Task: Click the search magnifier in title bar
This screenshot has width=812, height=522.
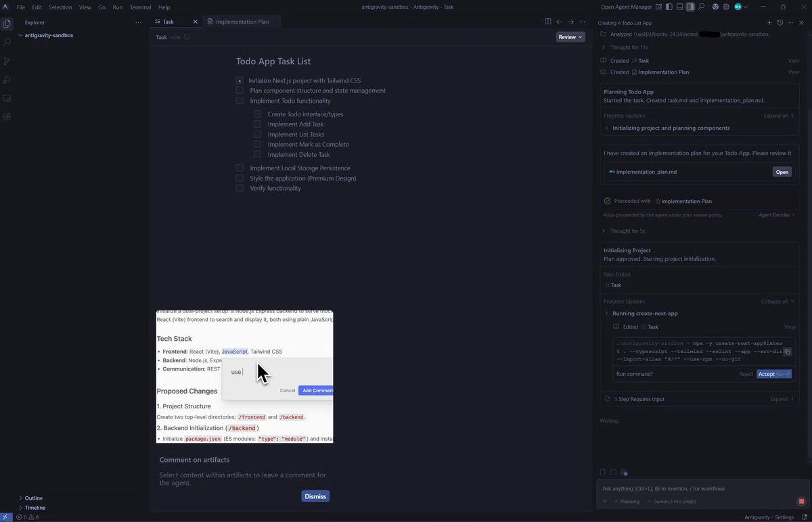Action: (701, 7)
